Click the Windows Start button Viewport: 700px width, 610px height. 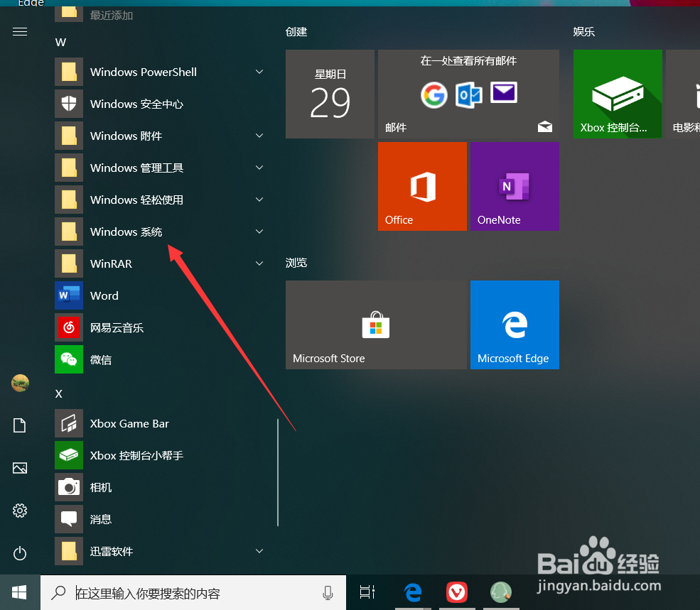click(20, 592)
